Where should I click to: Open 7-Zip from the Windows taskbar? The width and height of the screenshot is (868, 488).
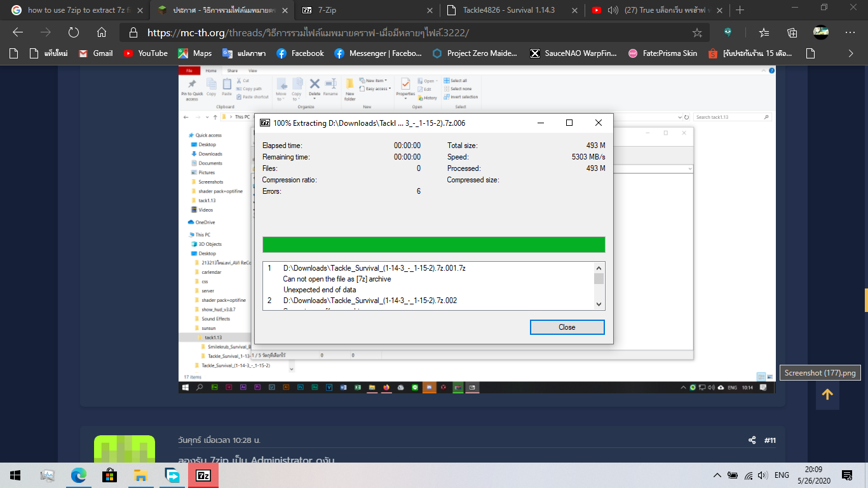point(203,475)
